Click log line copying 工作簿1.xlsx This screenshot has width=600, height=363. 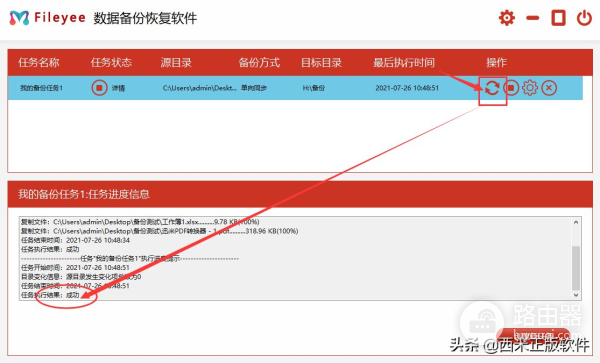pyautogui.click(x=140, y=222)
